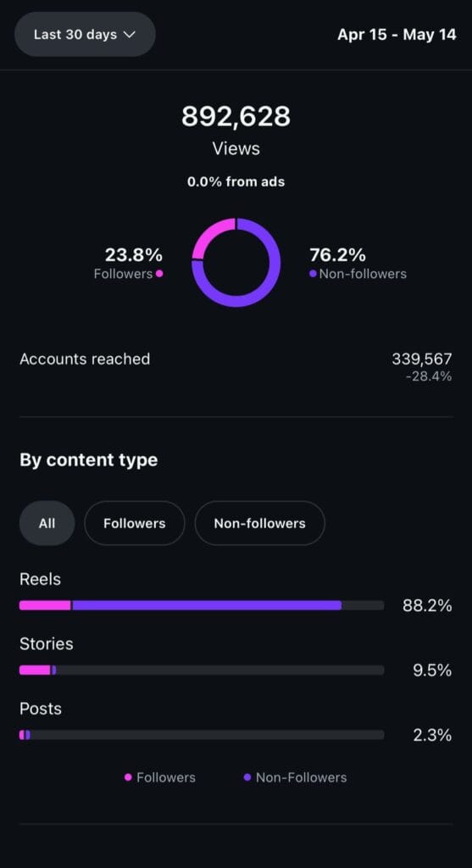The height and width of the screenshot is (868, 472).
Task: Open the Last 30 days dropdown
Action: (x=85, y=34)
